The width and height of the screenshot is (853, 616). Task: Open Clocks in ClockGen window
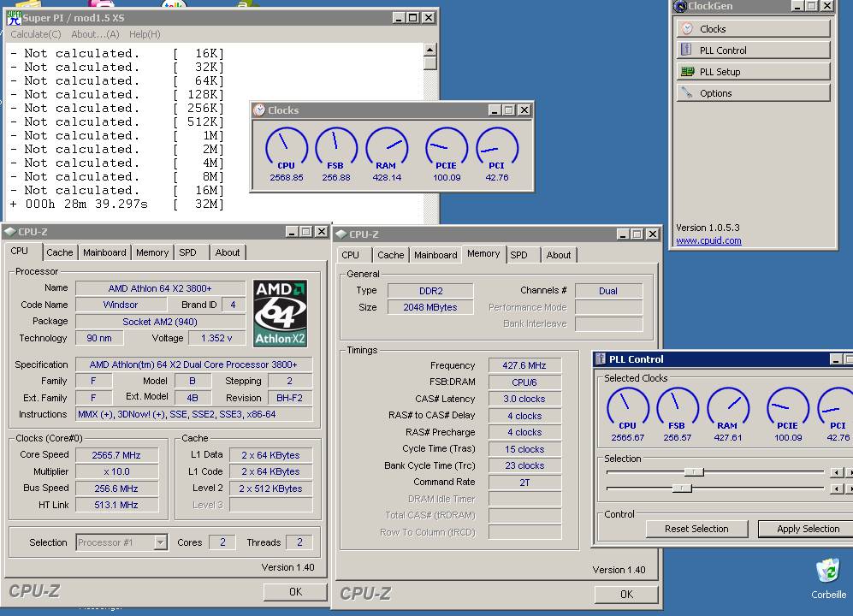pyautogui.click(x=754, y=29)
